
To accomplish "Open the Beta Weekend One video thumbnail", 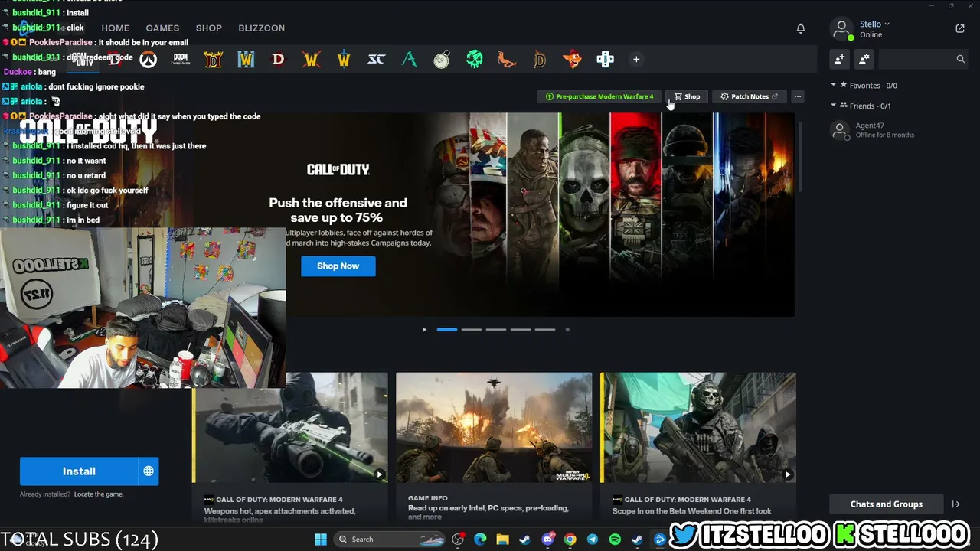I will point(698,428).
